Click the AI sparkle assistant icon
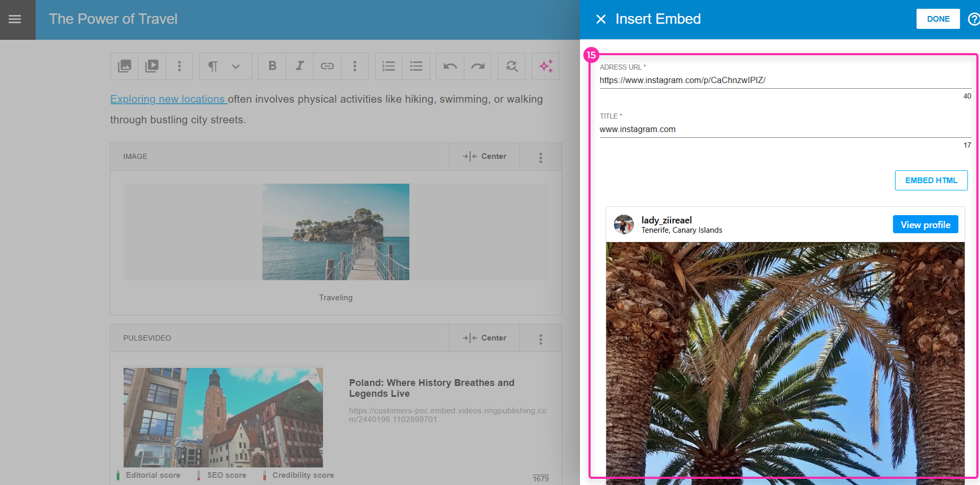 546,66
